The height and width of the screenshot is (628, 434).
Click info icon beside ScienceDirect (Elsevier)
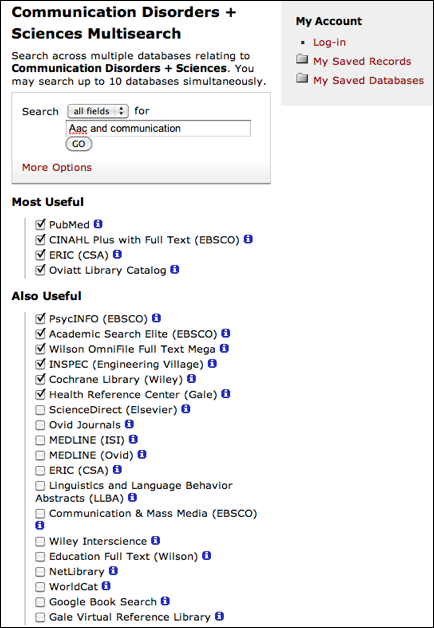tap(186, 409)
